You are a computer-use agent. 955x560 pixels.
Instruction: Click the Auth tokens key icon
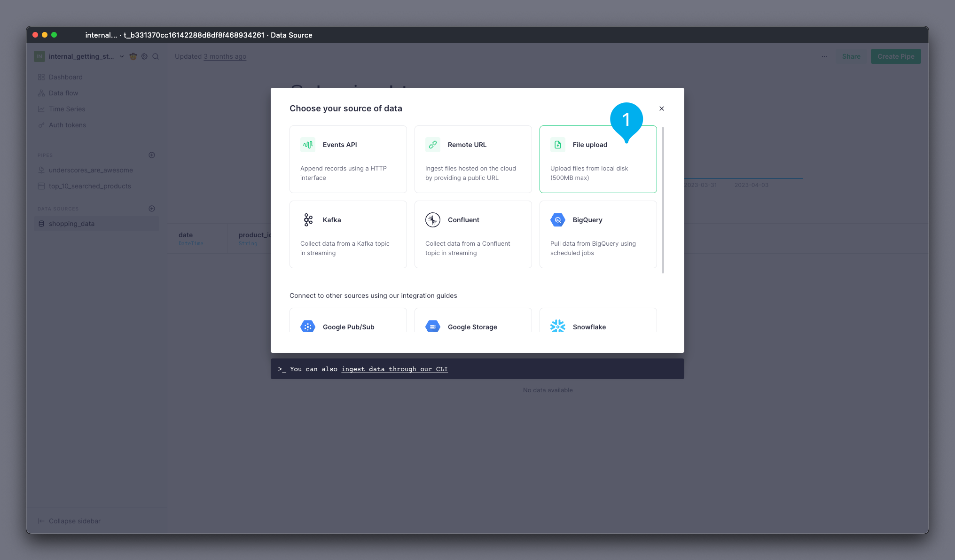[x=41, y=125]
